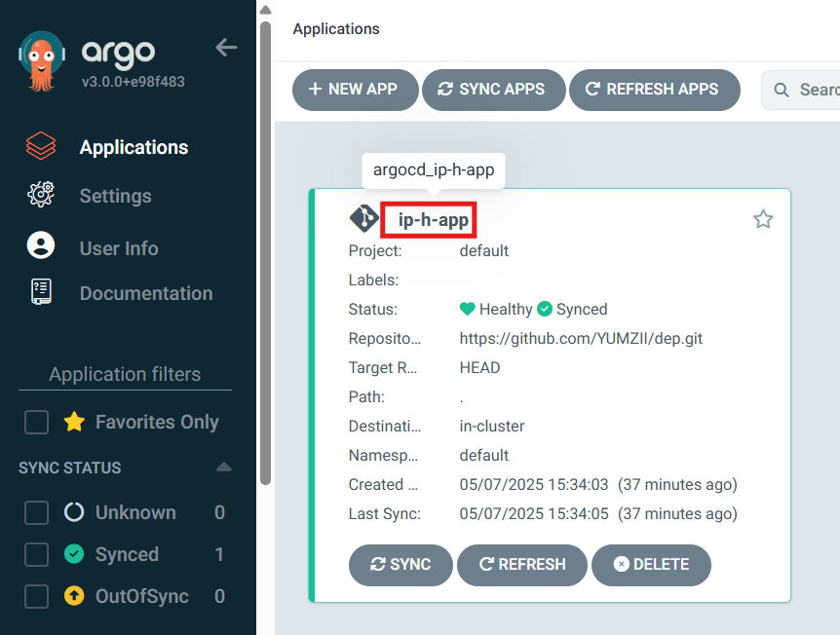The height and width of the screenshot is (635, 840).
Task: Open the Settings gear icon
Action: tap(41, 195)
